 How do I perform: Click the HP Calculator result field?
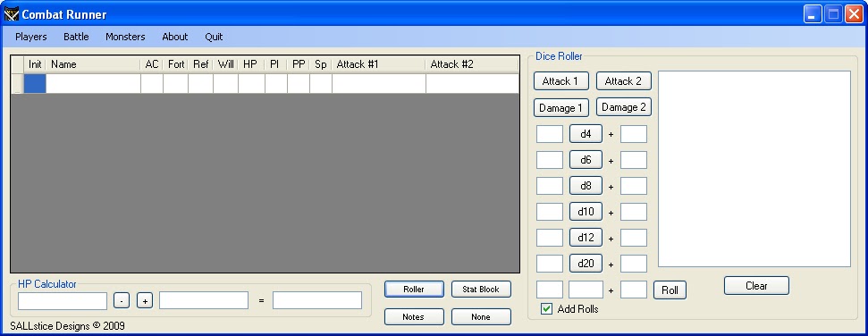(x=317, y=300)
